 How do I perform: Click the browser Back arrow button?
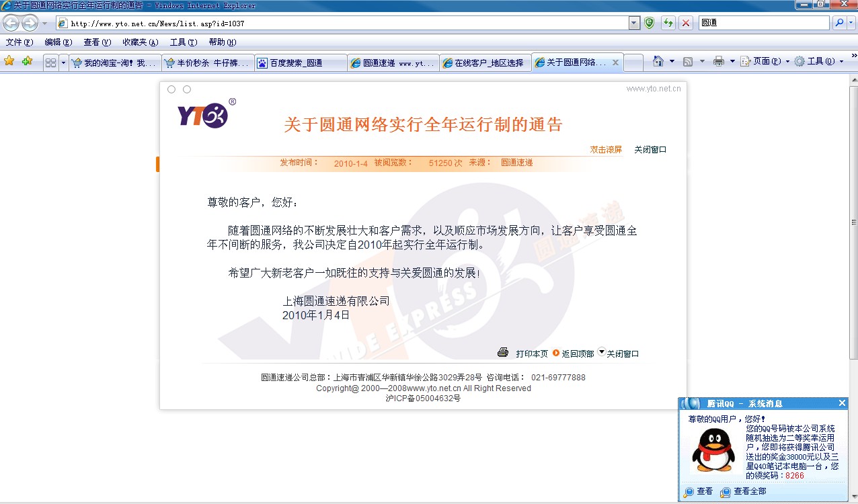11,23
